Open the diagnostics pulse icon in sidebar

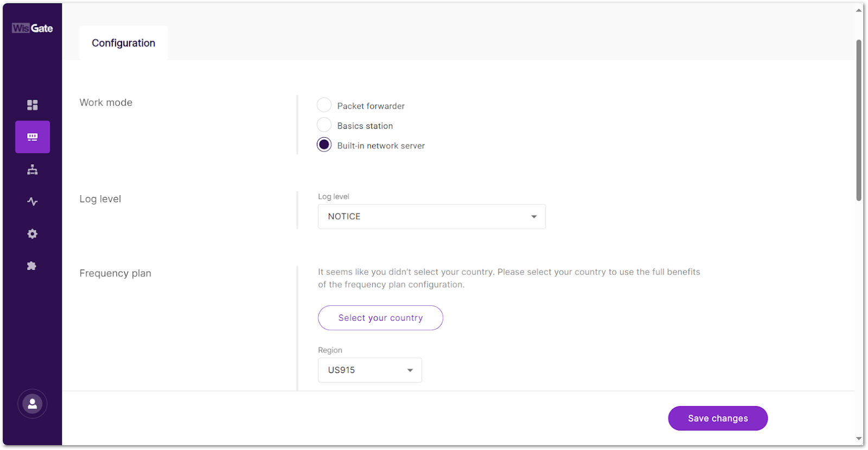coord(33,202)
